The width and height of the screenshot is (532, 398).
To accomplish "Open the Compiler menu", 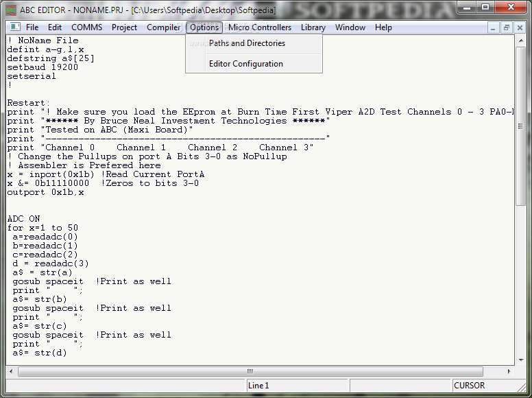I will (x=164, y=27).
